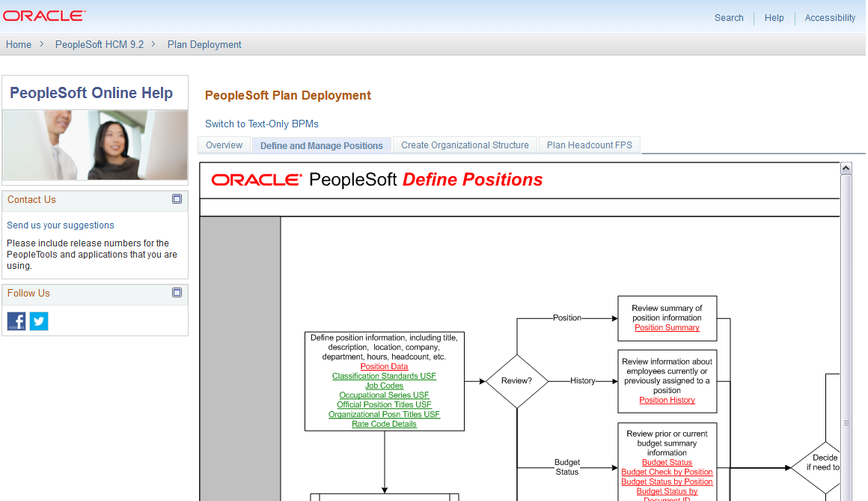This screenshot has height=501, width=868.
Task: Open the Position Summary link
Action: click(x=667, y=327)
